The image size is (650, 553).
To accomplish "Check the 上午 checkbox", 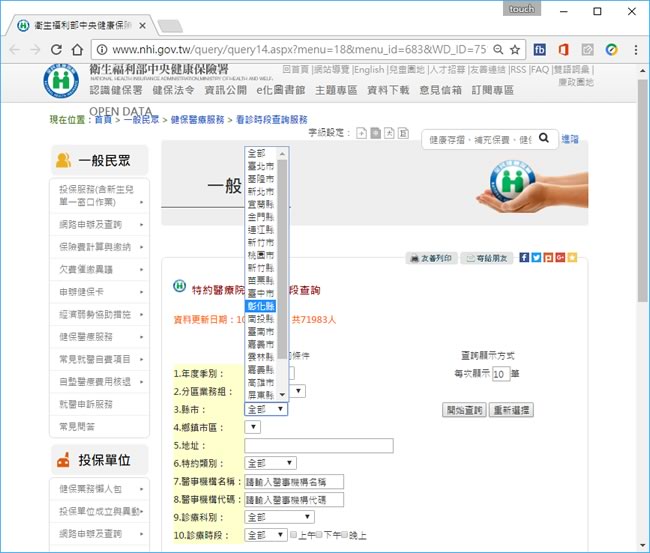I will pyautogui.click(x=292, y=536).
